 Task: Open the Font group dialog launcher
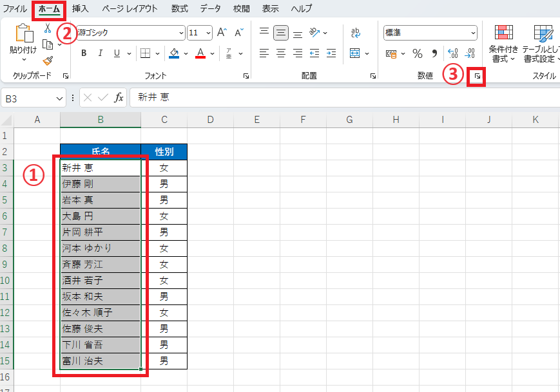246,76
